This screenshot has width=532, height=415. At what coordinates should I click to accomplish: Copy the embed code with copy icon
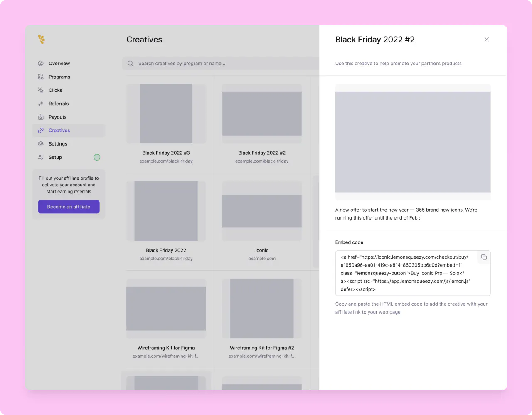point(484,257)
